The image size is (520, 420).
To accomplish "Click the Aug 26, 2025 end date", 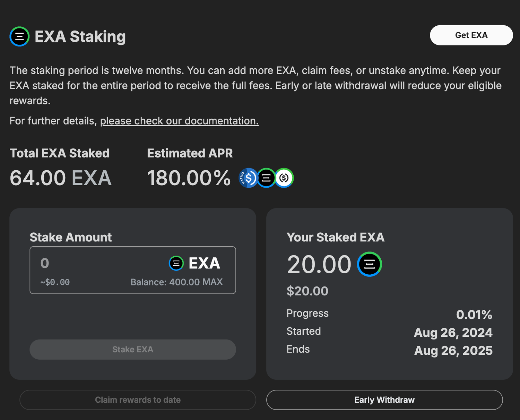I will click(x=453, y=351).
